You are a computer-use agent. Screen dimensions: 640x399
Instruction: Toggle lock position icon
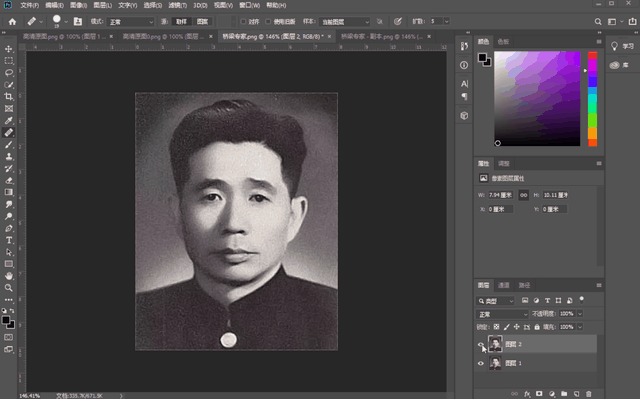517,327
